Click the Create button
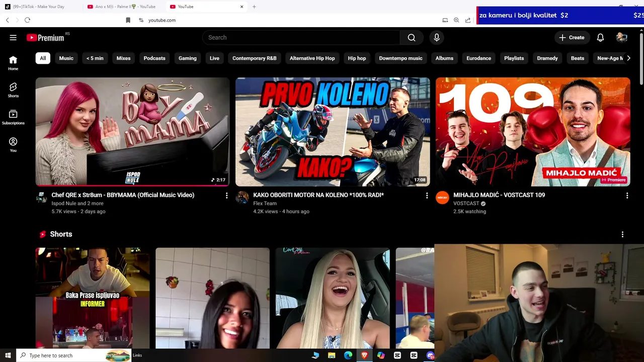 (572, 38)
